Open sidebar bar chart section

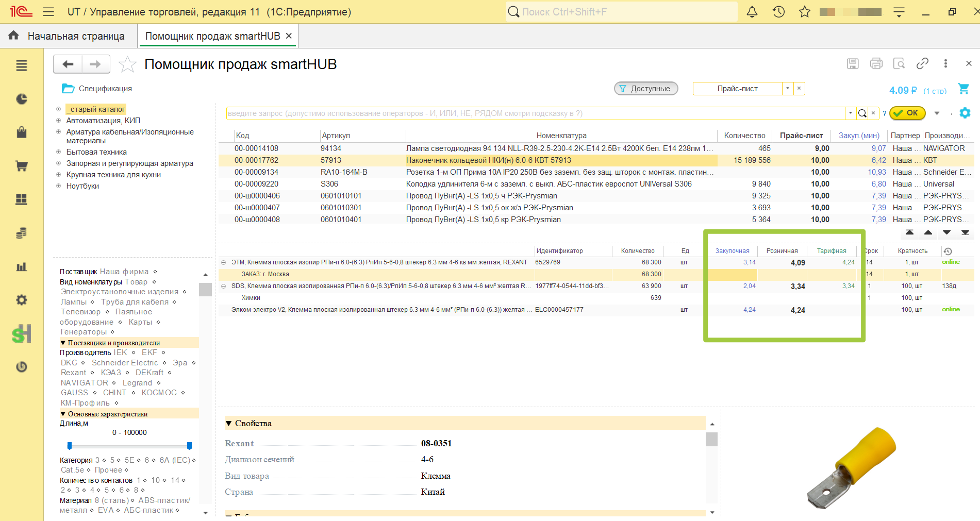pyautogui.click(x=22, y=266)
